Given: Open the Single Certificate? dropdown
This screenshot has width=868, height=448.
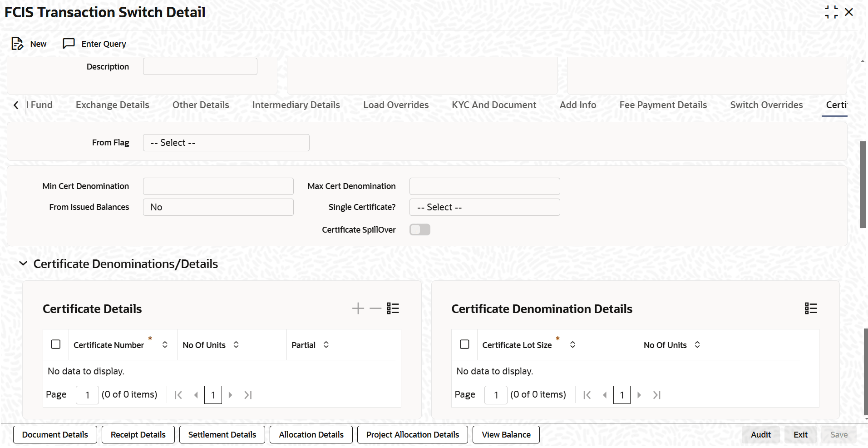Looking at the screenshot, I should tap(484, 207).
